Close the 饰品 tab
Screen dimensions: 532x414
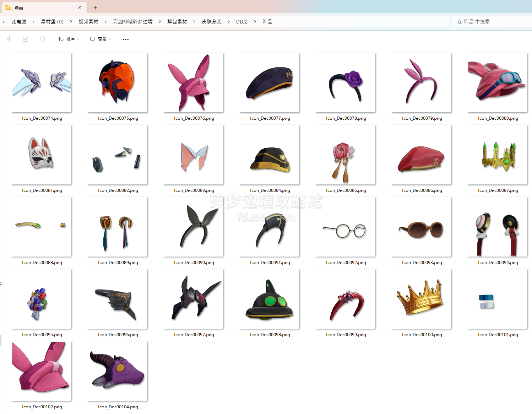point(80,7)
